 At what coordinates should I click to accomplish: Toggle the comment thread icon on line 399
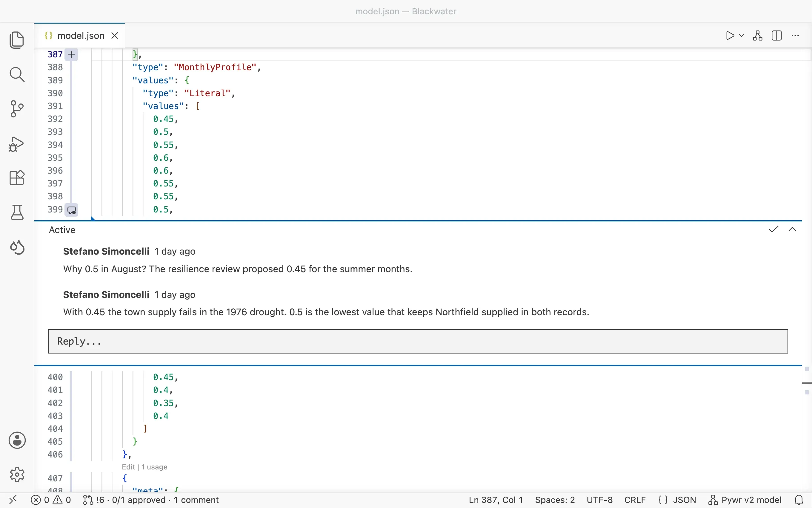pos(71,210)
